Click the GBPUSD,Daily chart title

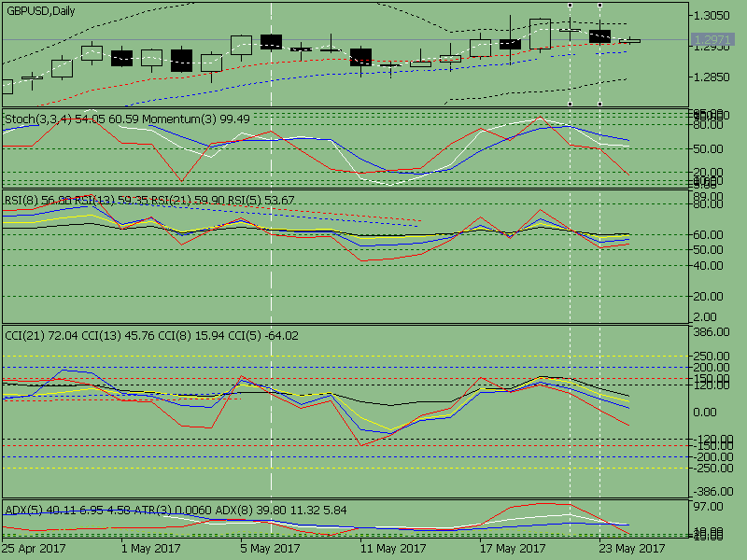(41, 11)
